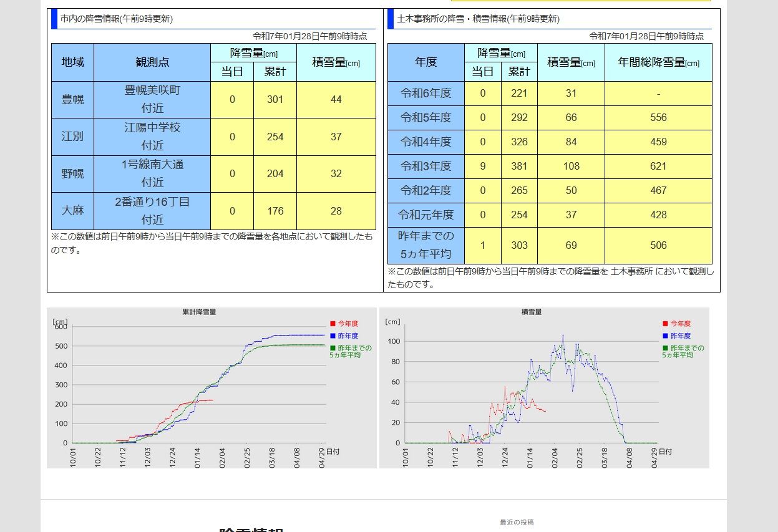The height and width of the screenshot is (532, 778).
Task: Click the 地域 column header
Action: click(72, 62)
